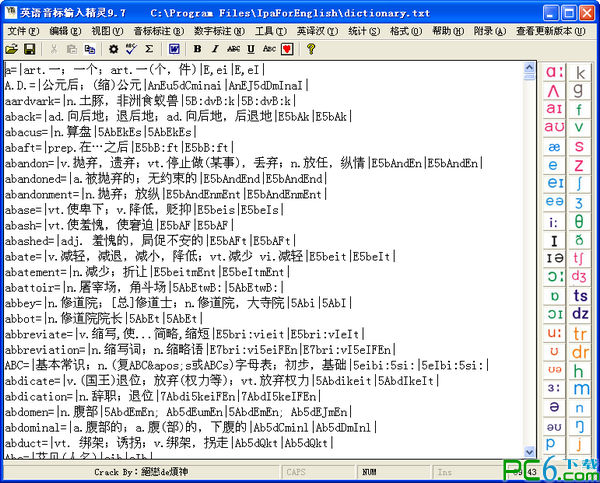Open the 文件 menu

(x=20, y=31)
